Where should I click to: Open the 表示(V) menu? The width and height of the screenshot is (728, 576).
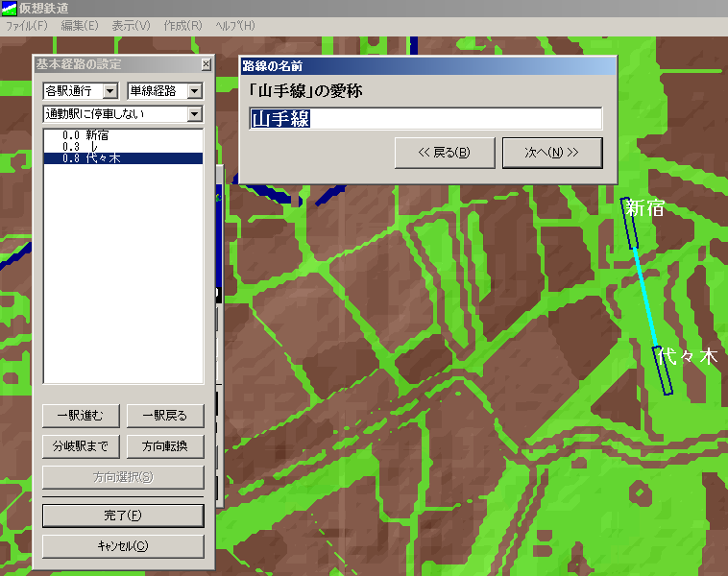click(131, 26)
